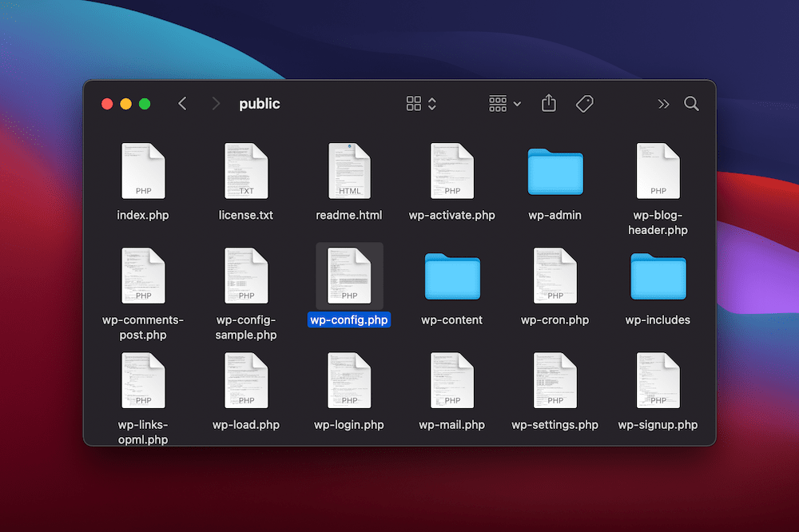
Task: Click the wp-cron.php label text
Action: (x=555, y=320)
